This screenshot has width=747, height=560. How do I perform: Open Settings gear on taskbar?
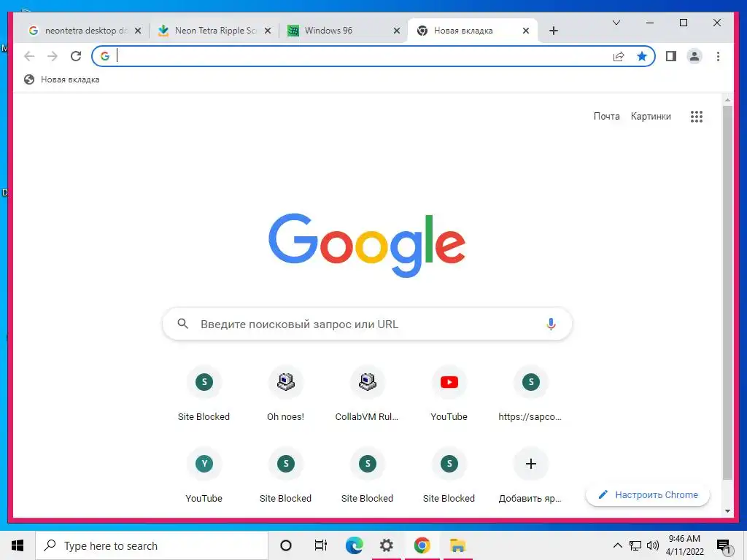(387, 545)
